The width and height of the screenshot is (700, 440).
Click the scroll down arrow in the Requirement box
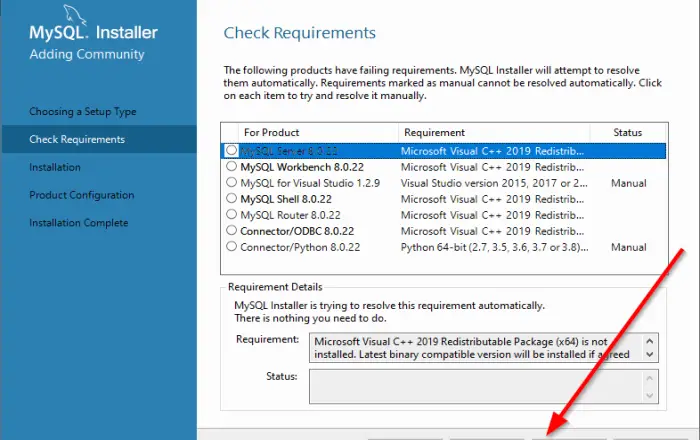650,355
